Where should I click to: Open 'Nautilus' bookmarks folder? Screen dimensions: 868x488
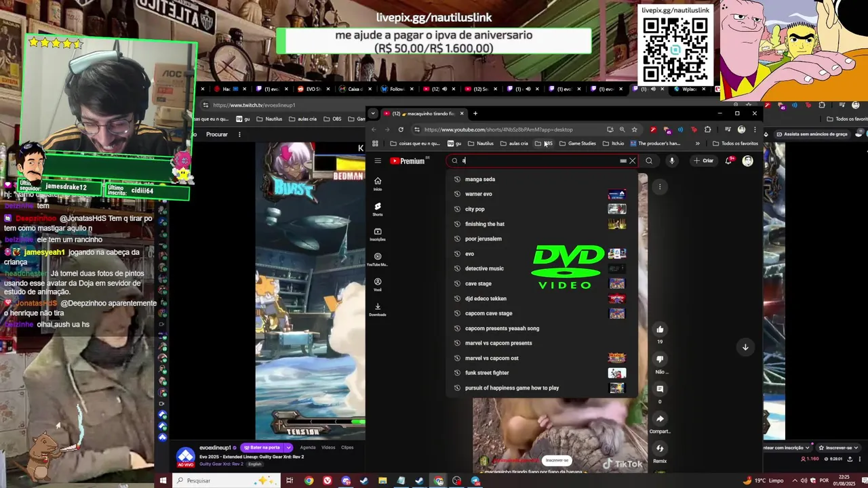click(481, 143)
